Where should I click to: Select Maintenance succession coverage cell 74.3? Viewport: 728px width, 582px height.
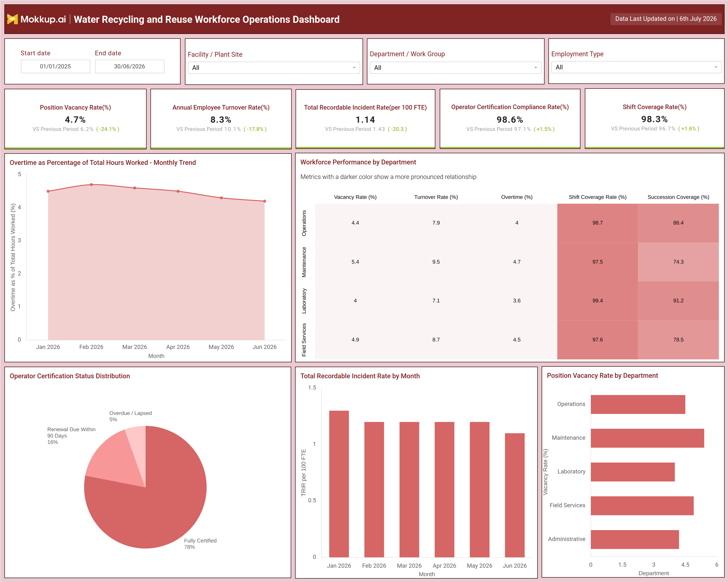click(x=678, y=262)
